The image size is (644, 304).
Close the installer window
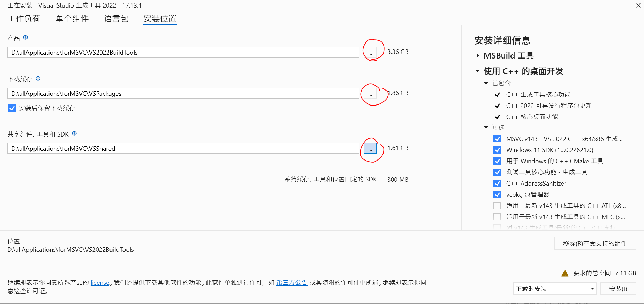coord(638,5)
